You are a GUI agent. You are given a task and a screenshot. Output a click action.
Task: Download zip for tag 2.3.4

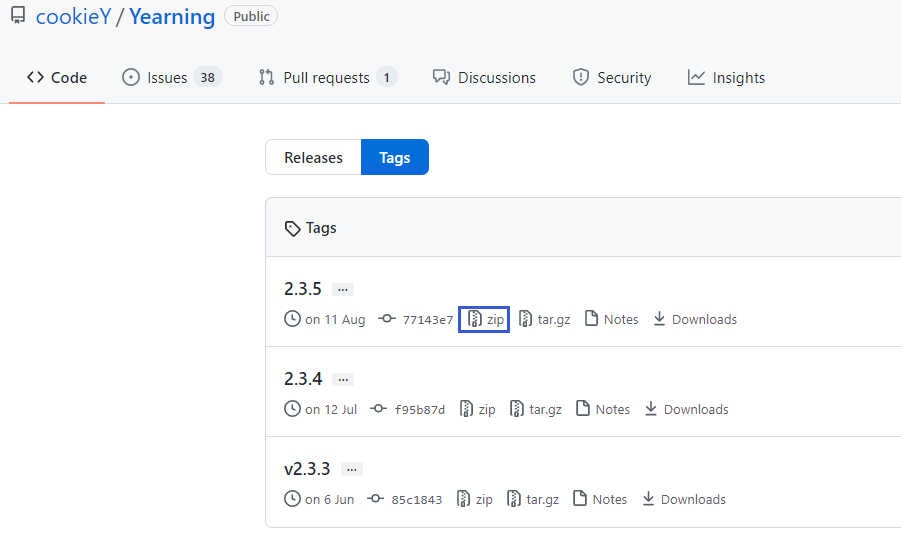pyautogui.click(x=477, y=410)
